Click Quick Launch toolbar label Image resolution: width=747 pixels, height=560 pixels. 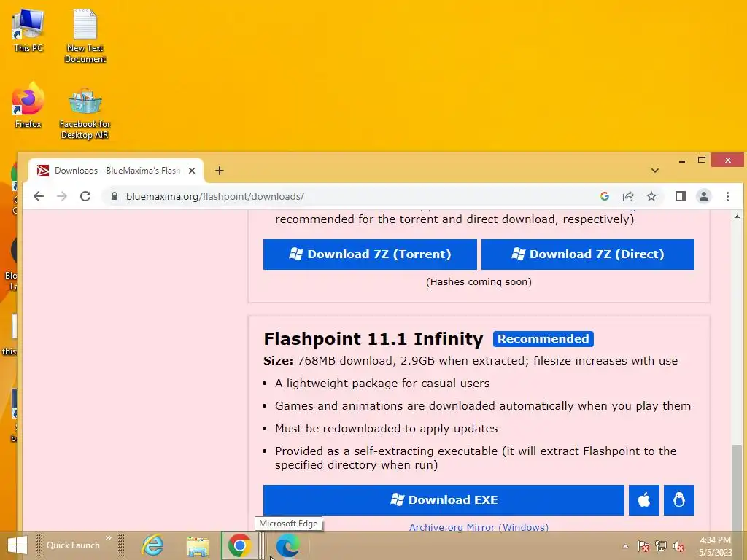point(73,545)
